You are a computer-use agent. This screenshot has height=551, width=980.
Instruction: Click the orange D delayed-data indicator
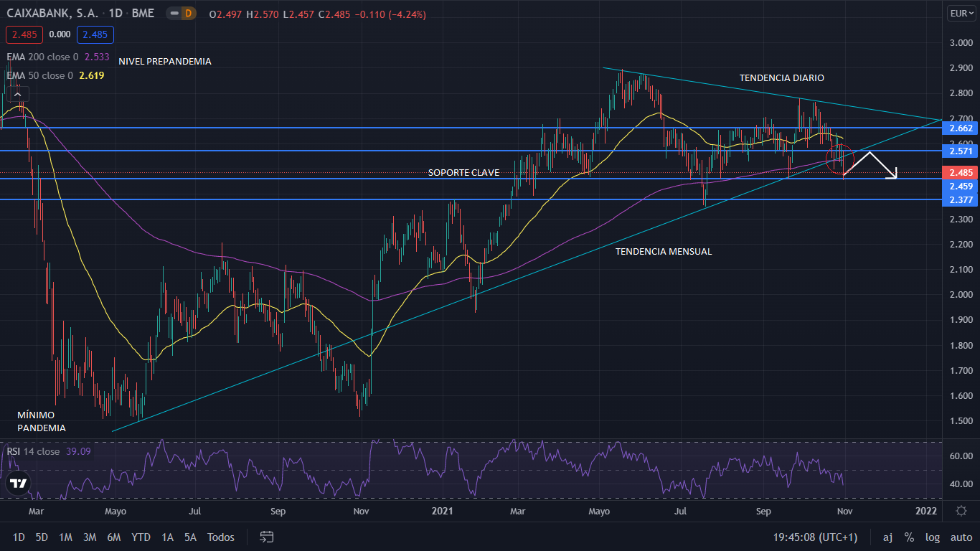coord(188,14)
